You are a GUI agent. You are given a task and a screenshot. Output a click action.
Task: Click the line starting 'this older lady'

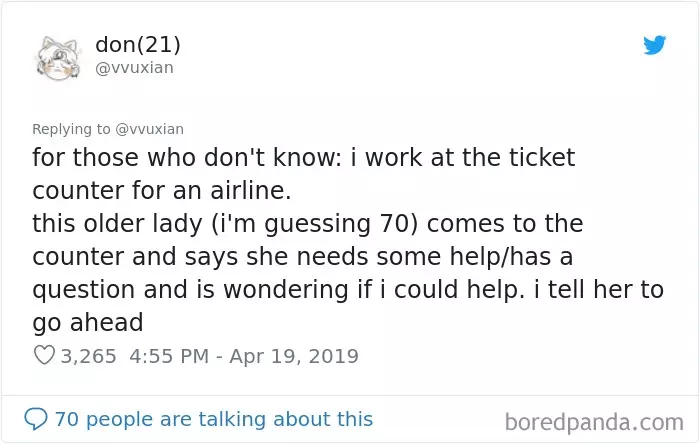click(308, 224)
